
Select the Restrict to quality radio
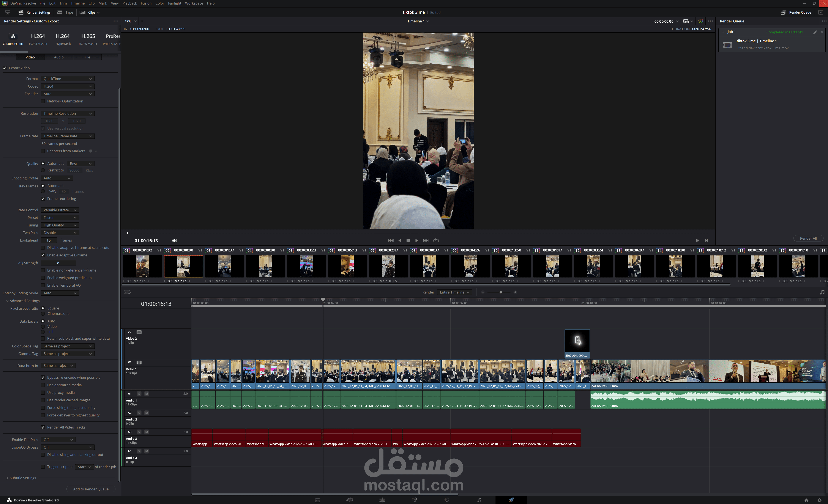coord(43,170)
